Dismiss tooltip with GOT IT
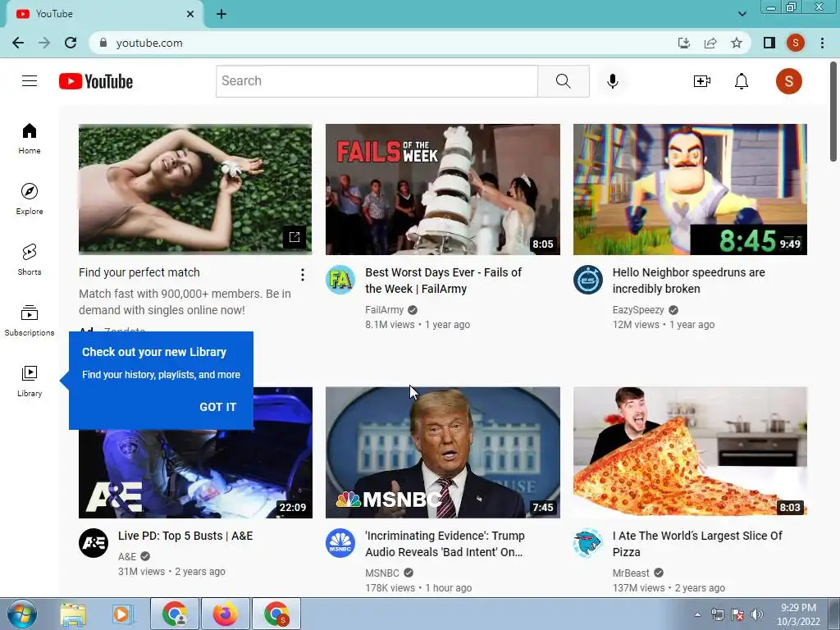The height and width of the screenshot is (630, 840). coord(217,407)
